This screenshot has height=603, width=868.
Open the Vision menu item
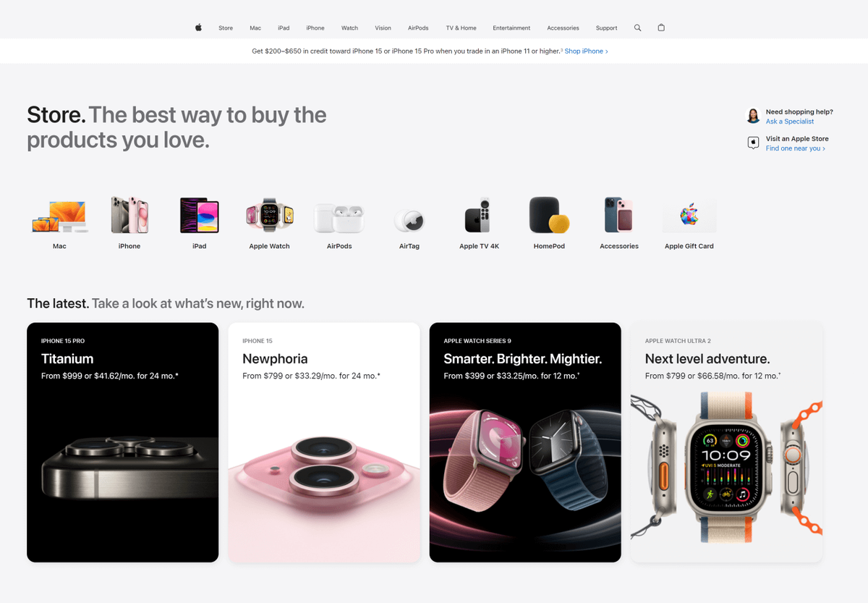(383, 28)
